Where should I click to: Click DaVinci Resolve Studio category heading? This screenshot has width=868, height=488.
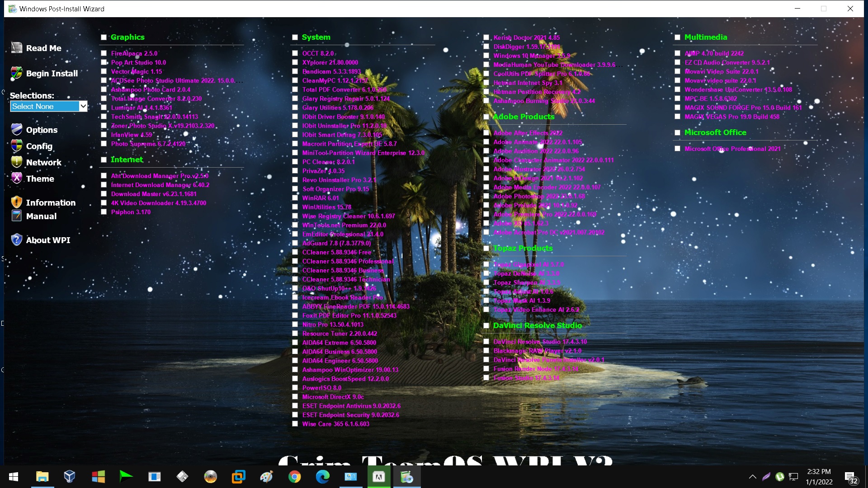tap(538, 325)
